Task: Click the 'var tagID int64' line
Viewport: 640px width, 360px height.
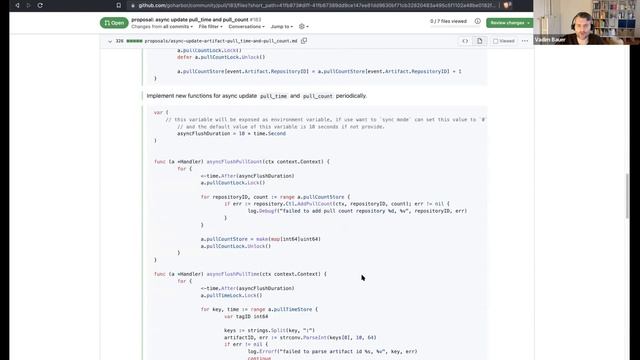Action: click(x=246, y=316)
